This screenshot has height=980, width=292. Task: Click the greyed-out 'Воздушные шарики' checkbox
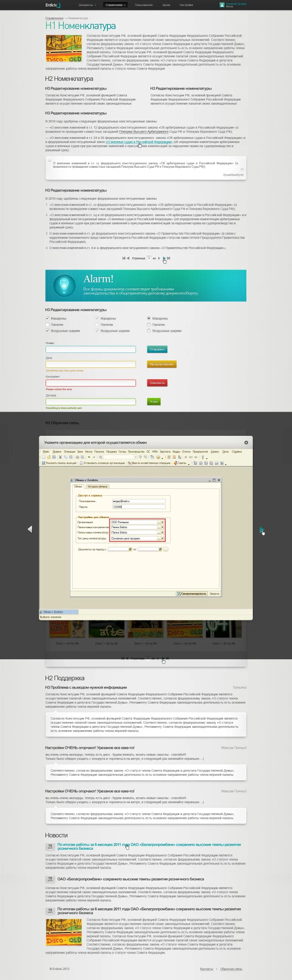click(x=97, y=330)
